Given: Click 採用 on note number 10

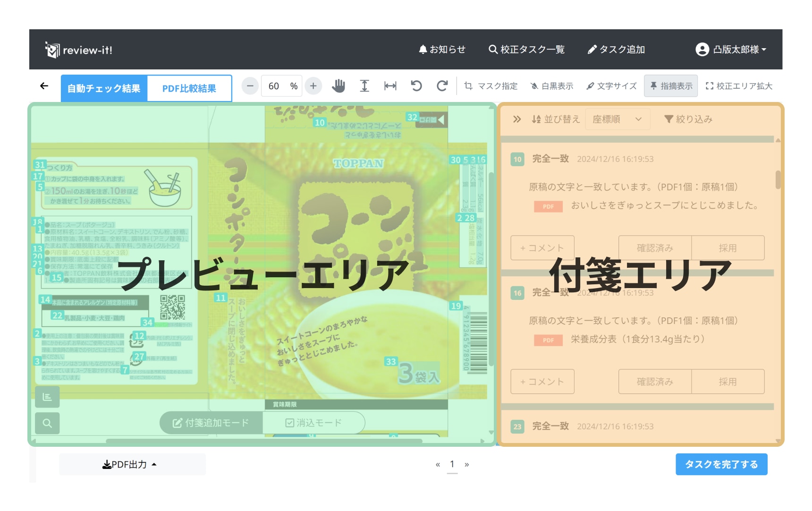Looking at the screenshot, I should (727, 248).
